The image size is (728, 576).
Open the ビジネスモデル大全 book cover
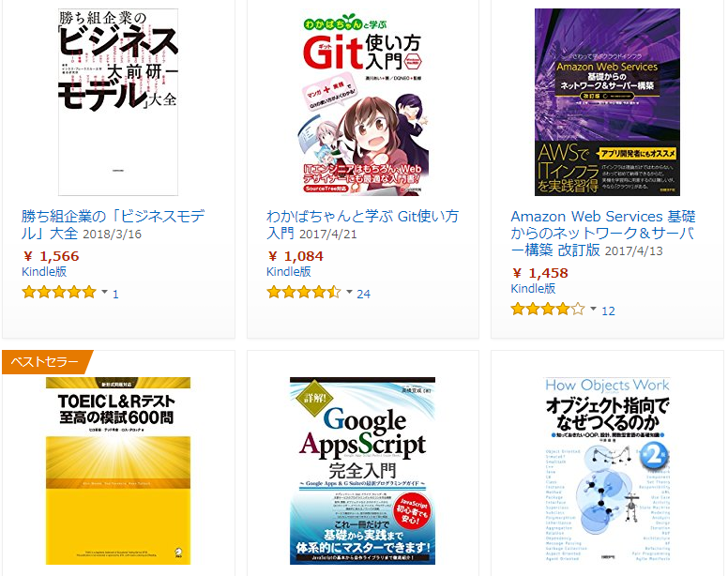(x=118, y=102)
